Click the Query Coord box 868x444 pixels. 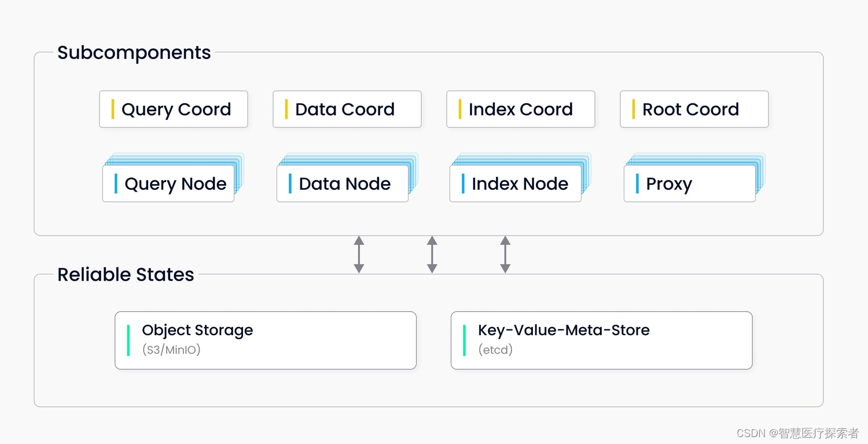pos(174,109)
